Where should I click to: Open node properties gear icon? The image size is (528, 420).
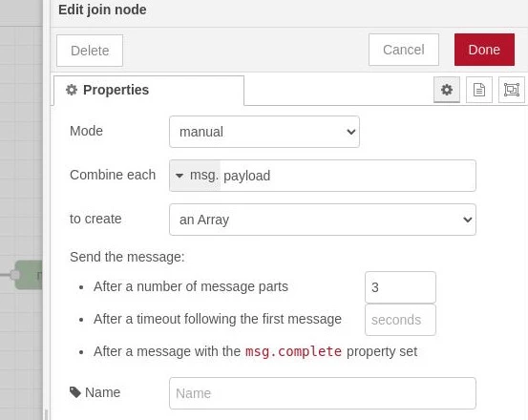pos(447,90)
